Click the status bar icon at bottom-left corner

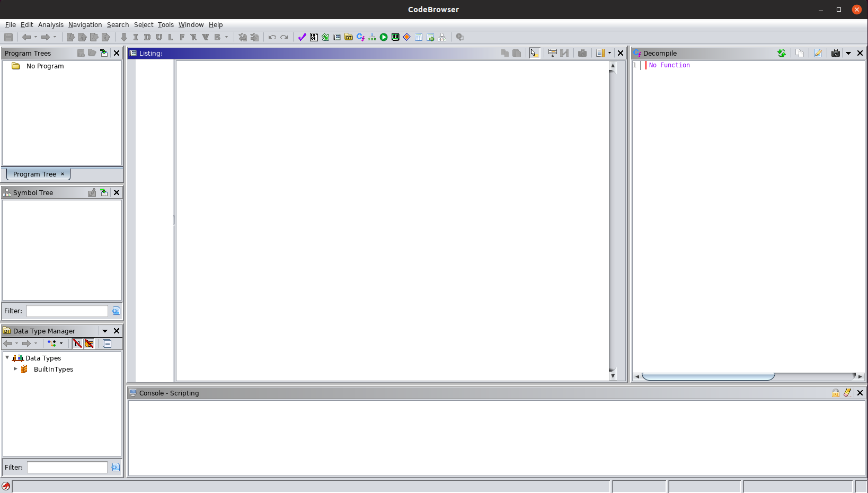6,486
